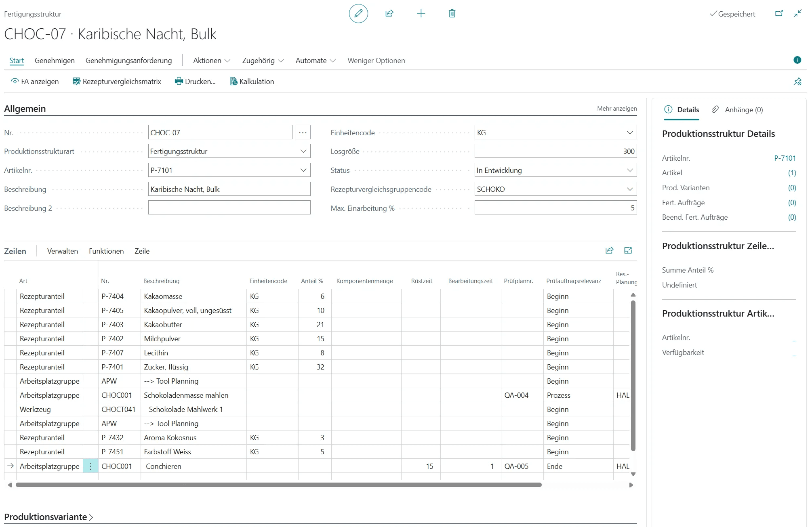Click FA anzeigen action
This screenshot has height=527, width=812.
coord(35,82)
